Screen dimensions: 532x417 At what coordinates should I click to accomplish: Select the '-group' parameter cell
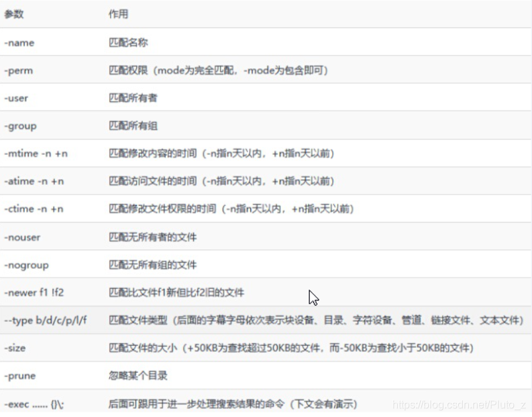(20, 126)
